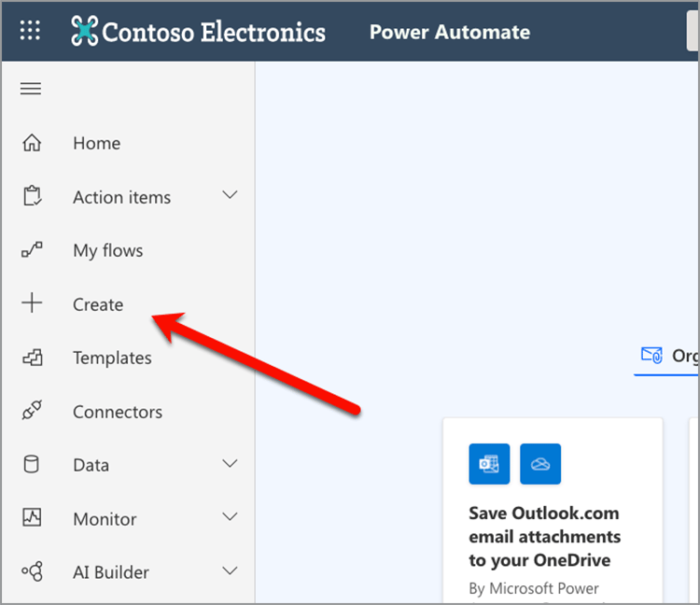Image resolution: width=700 pixels, height=605 pixels.
Task: Click the Monitor chart icon
Action: (x=32, y=518)
